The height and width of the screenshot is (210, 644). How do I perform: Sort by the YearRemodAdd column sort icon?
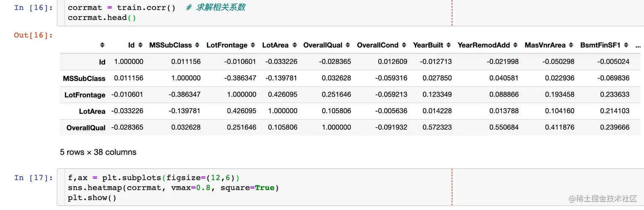coord(516,45)
